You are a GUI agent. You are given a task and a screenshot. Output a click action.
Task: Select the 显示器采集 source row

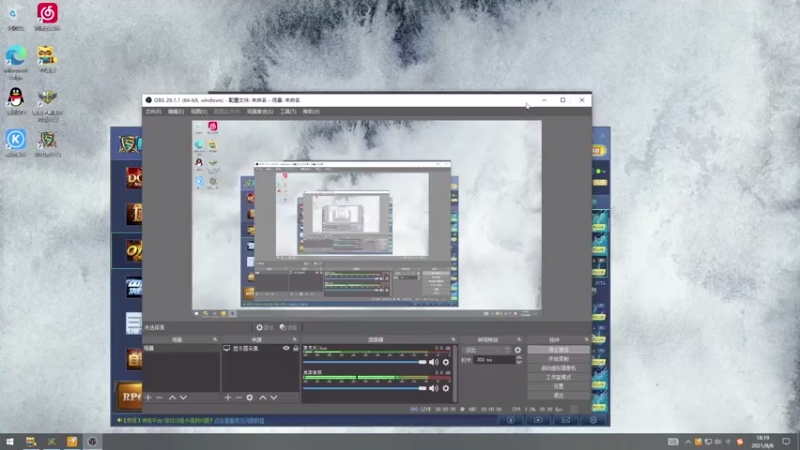point(261,348)
